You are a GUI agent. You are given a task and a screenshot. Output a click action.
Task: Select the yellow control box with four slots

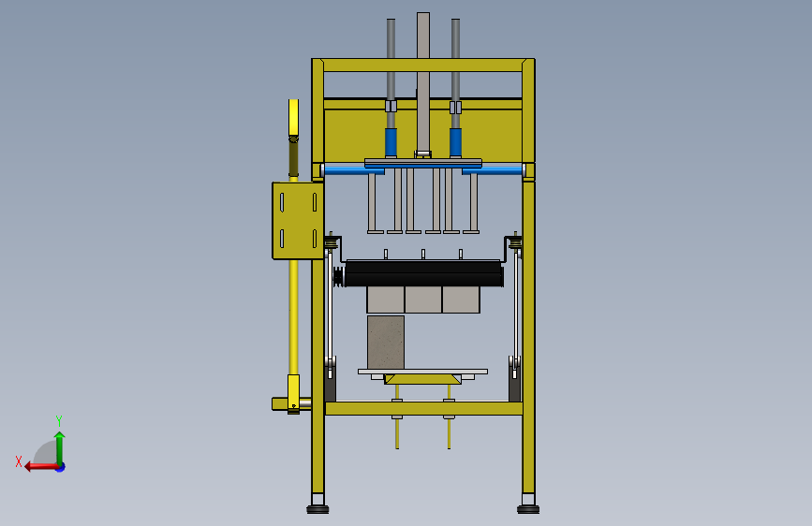[298, 221]
